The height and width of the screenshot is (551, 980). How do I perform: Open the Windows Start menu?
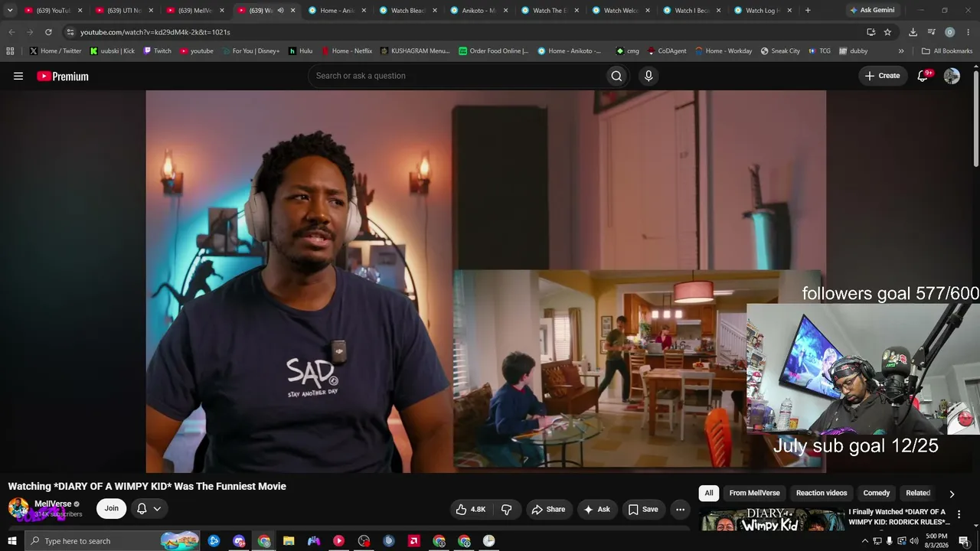[11, 541]
